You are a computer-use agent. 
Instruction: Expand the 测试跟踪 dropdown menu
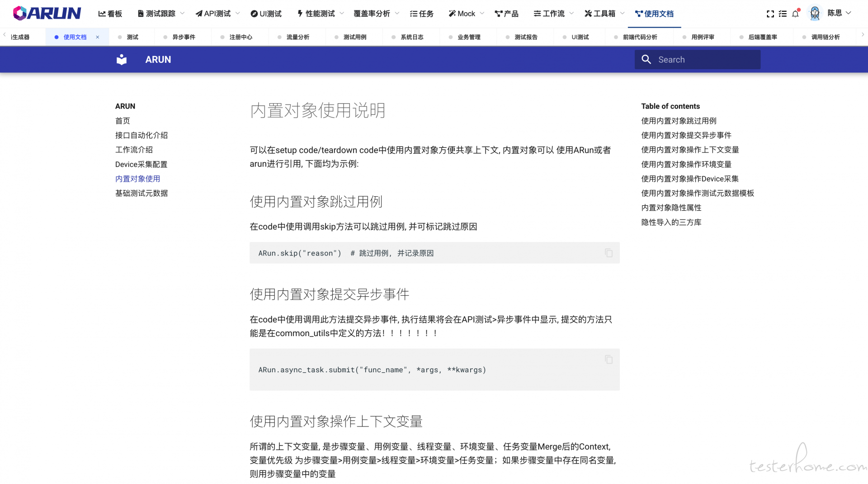point(160,14)
